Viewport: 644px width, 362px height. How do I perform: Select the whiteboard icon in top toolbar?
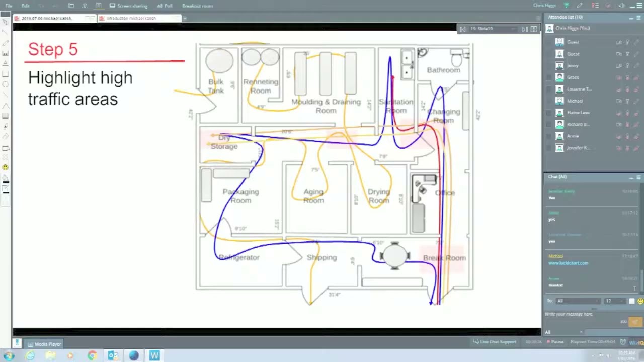pyautogui.click(x=99, y=6)
